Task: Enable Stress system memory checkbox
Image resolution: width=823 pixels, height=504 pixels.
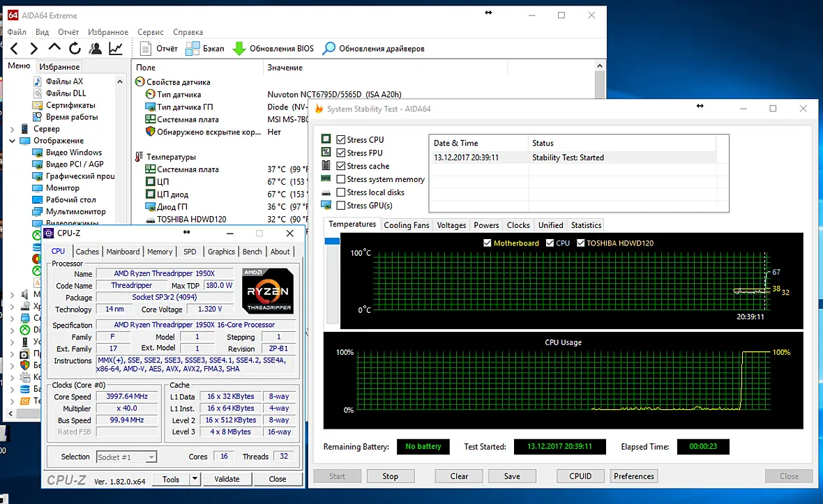Action: click(x=341, y=179)
